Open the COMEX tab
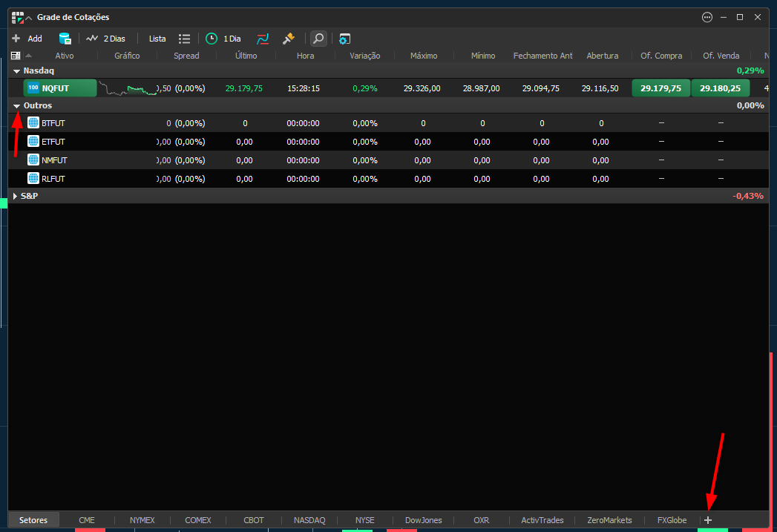The image size is (777, 532). click(197, 520)
